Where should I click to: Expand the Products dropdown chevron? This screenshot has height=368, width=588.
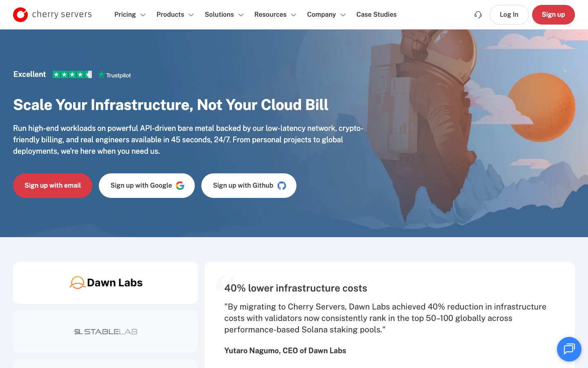(x=191, y=15)
